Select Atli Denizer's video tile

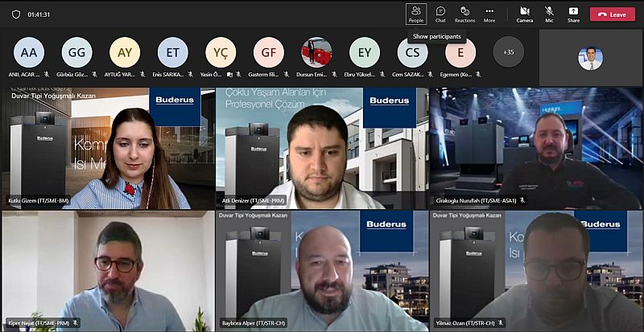[322, 148]
